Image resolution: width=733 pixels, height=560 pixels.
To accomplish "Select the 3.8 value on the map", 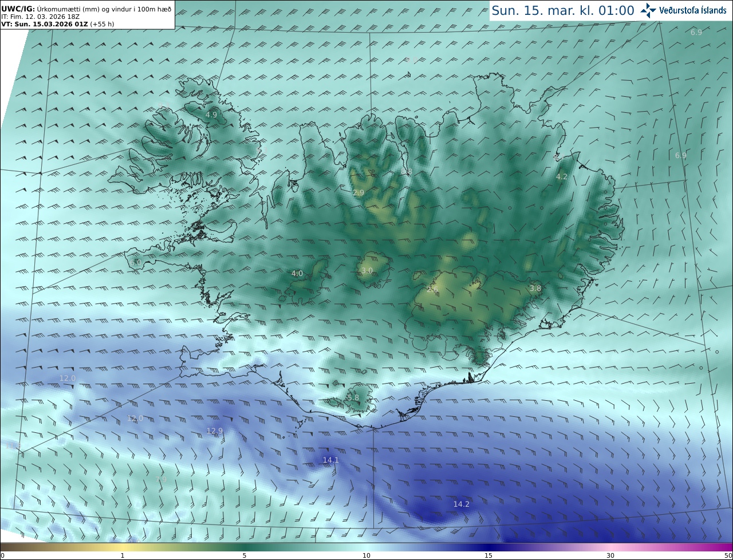I will tap(535, 288).
